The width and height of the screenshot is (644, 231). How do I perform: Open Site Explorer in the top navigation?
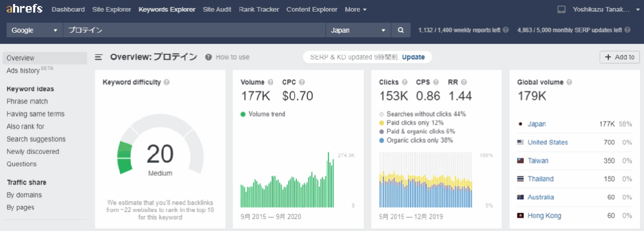point(112,10)
